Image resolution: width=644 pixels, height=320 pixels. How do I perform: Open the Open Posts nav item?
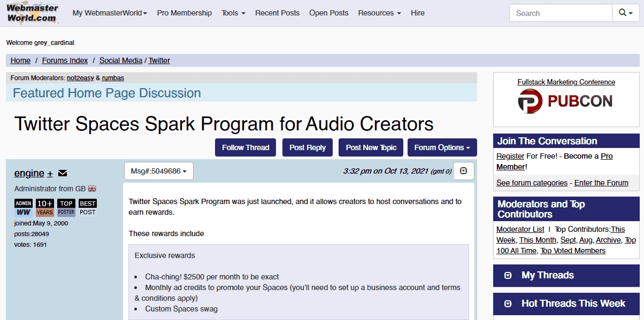[328, 13]
